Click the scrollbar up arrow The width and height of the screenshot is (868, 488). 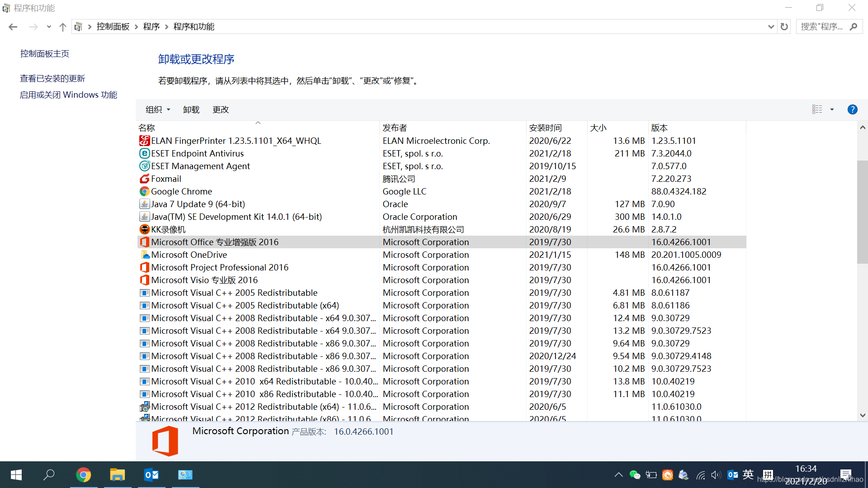862,128
